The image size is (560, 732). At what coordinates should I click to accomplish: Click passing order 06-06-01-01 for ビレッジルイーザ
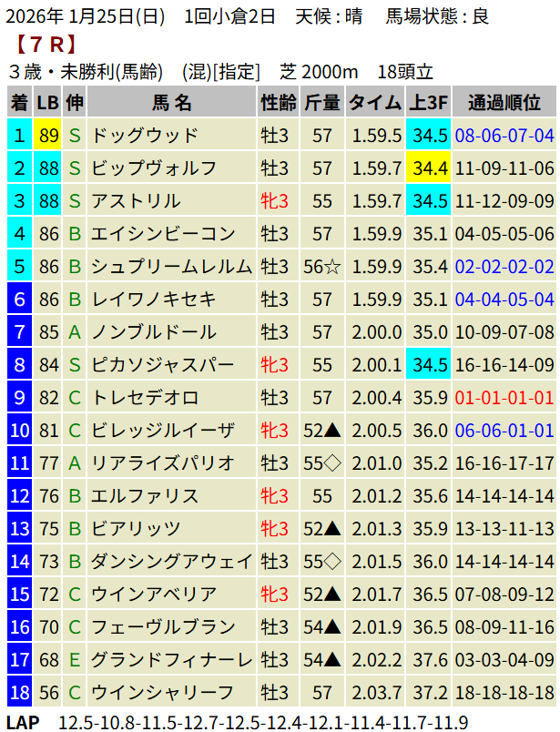point(504,431)
